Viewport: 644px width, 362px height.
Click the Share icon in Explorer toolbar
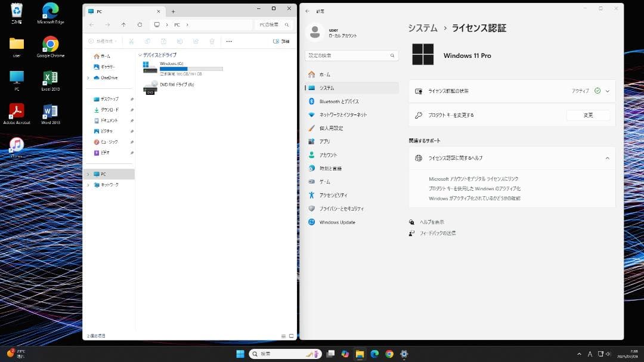pos(196,41)
